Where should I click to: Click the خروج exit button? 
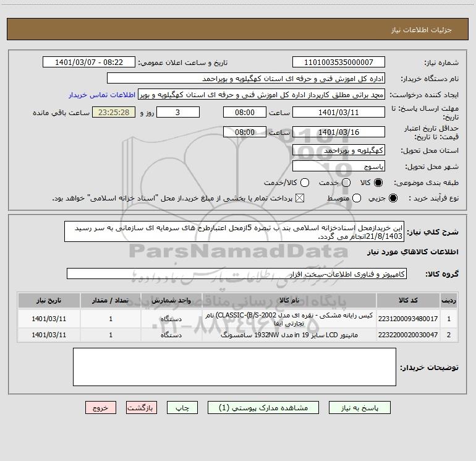coord(101,408)
